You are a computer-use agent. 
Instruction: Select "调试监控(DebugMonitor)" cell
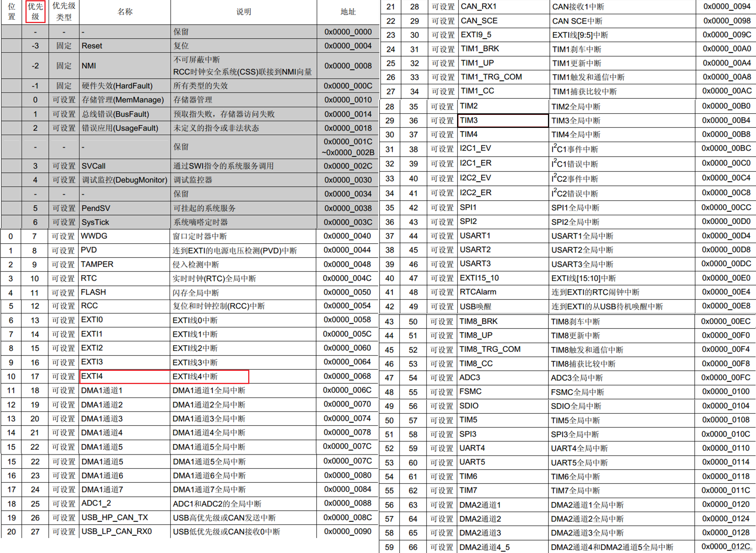pyautogui.click(x=125, y=180)
